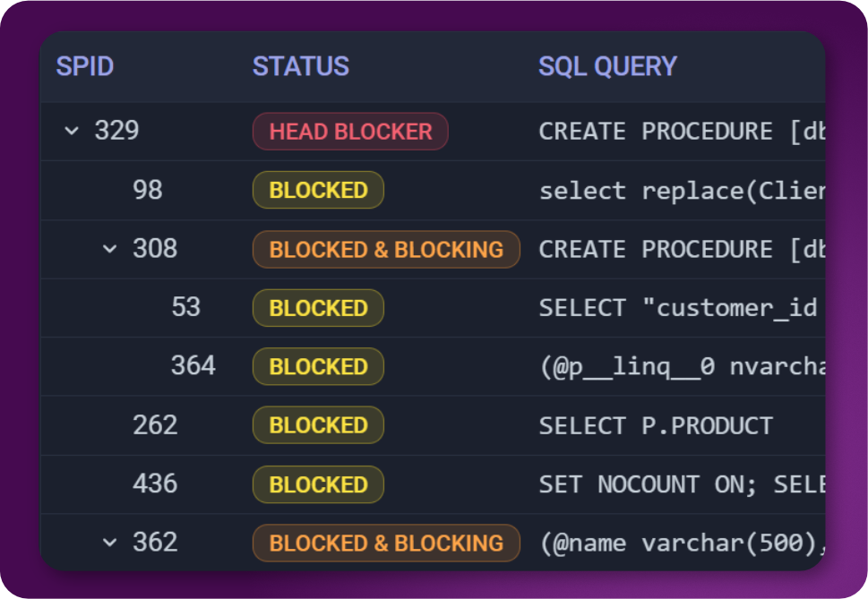Screen dimensions: 868x599
Task: Click the BLOCKED badge on SPID 364
Action: (x=317, y=366)
